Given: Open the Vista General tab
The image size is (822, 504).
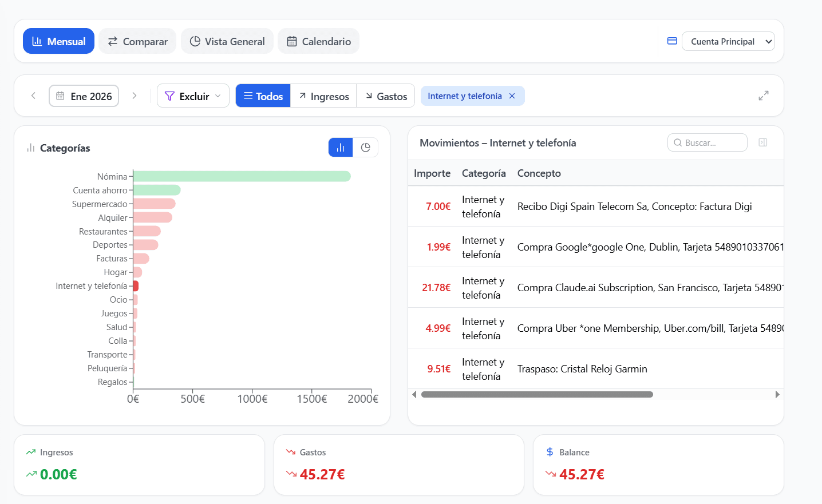Looking at the screenshot, I should click(227, 41).
